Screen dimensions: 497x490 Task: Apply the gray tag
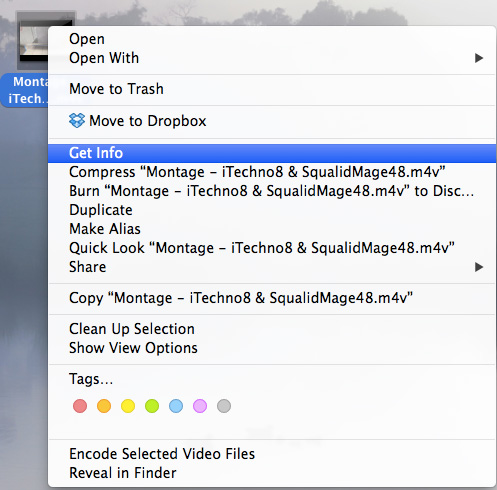(x=224, y=406)
